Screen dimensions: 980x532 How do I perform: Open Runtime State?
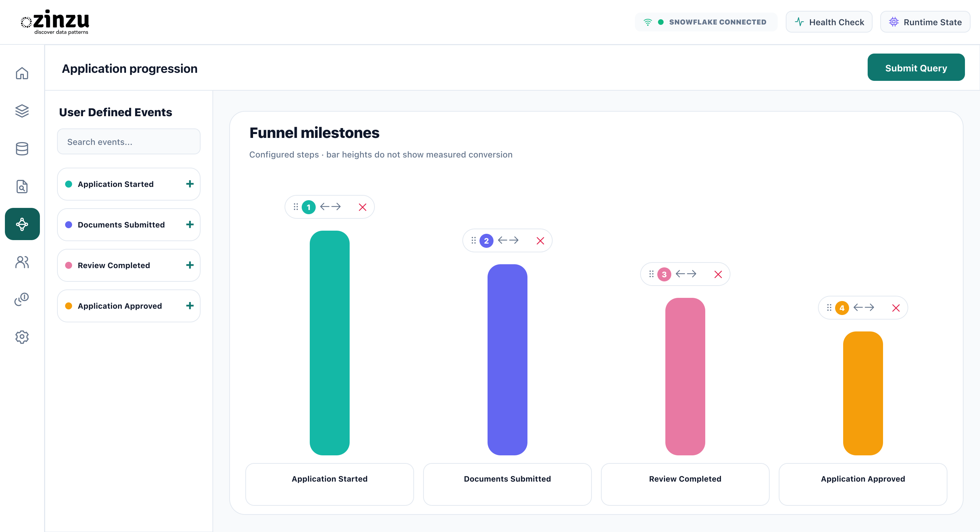click(925, 22)
